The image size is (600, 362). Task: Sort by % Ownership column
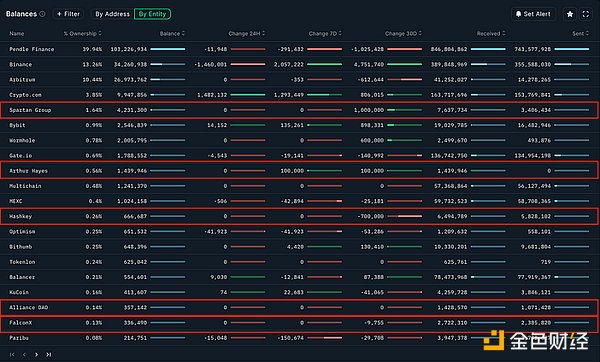[82, 34]
